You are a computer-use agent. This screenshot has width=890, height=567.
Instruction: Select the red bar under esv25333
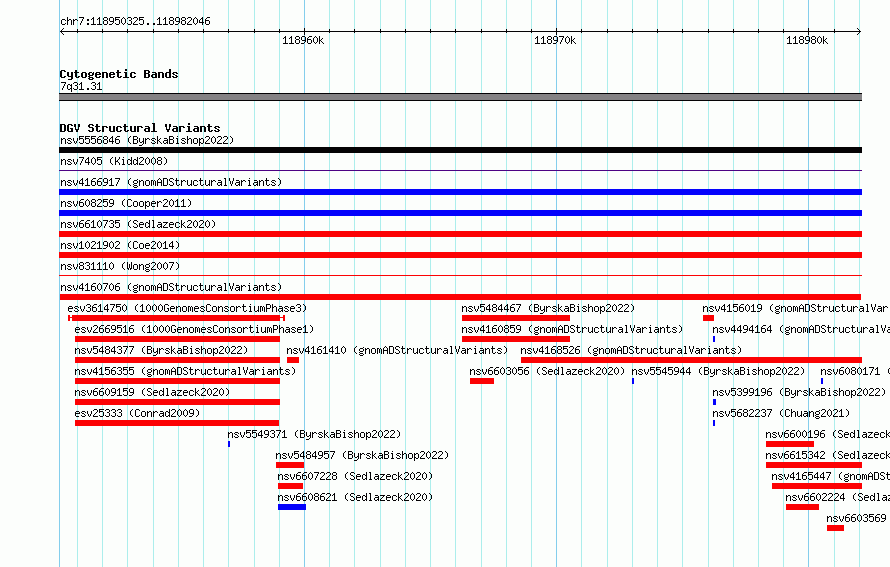(x=177, y=423)
